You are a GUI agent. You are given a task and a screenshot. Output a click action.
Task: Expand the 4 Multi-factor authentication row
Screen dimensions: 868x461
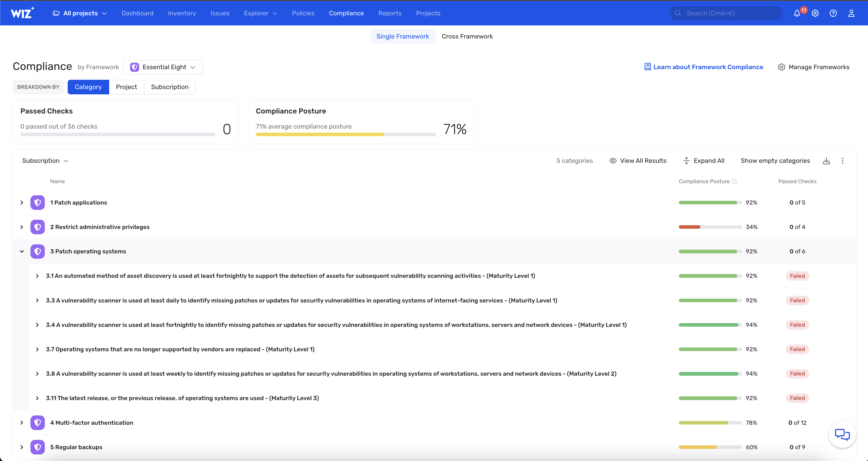click(x=22, y=422)
